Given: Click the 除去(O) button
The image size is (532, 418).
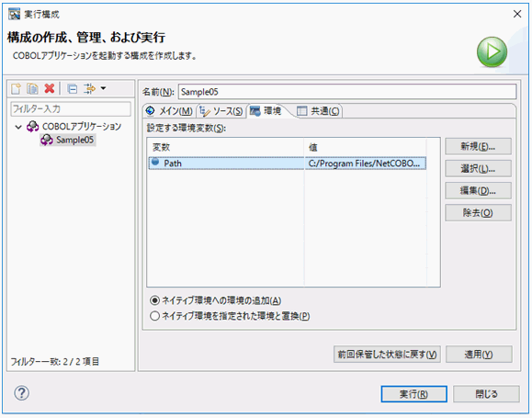Looking at the screenshot, I should (478, 213).
